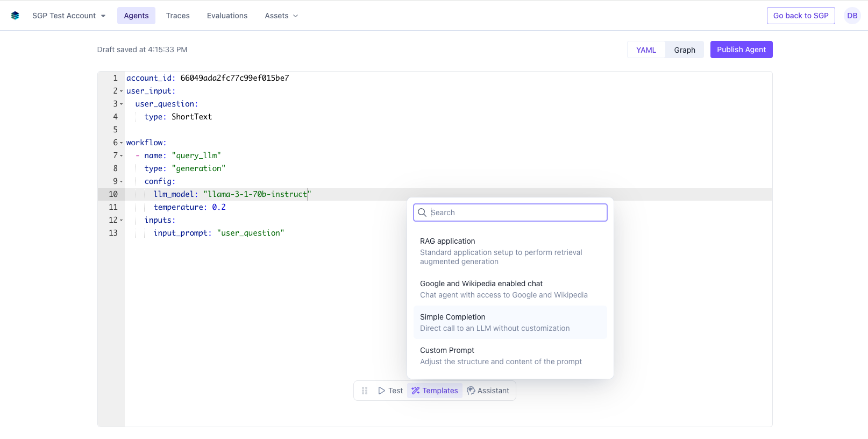This screenshot has height=439, width=868.
Task: Click line number 5 in the gutter
Action: click(115, 130)
